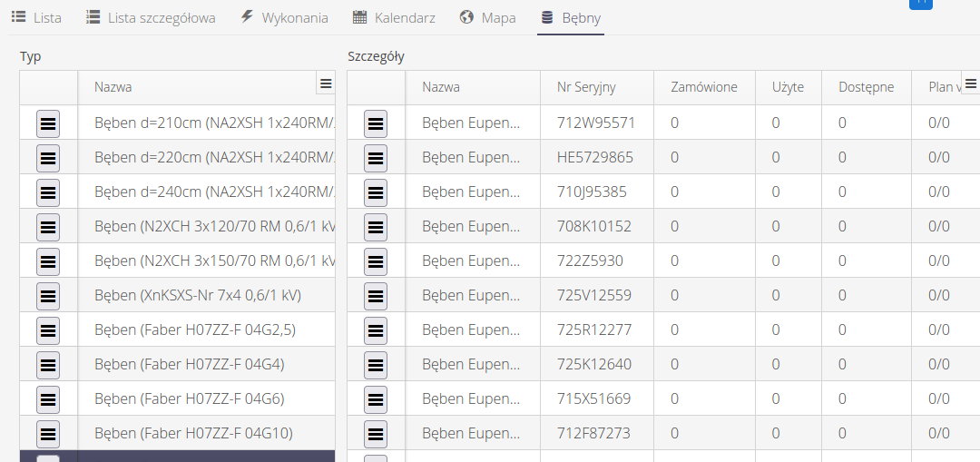Open row menu for Bęben d=240cm
The image size is (980, 462).
(48, 192)
